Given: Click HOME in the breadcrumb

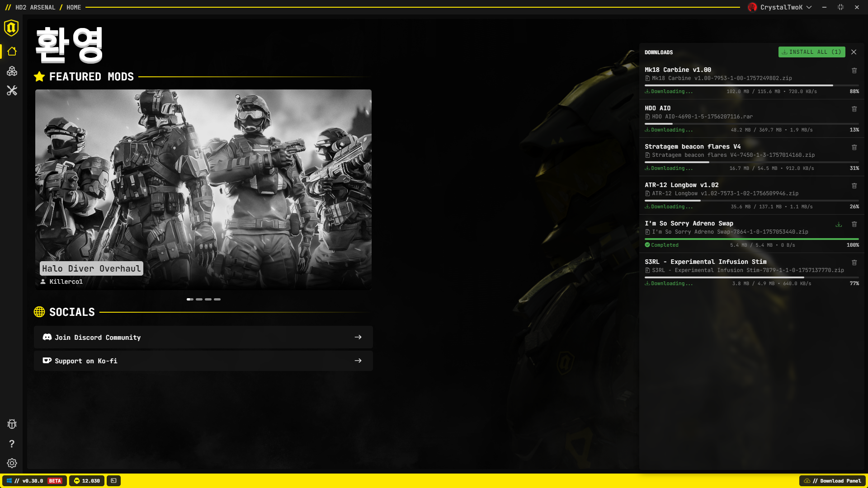Looking at the screenshot, I should [x=74, y=7].
